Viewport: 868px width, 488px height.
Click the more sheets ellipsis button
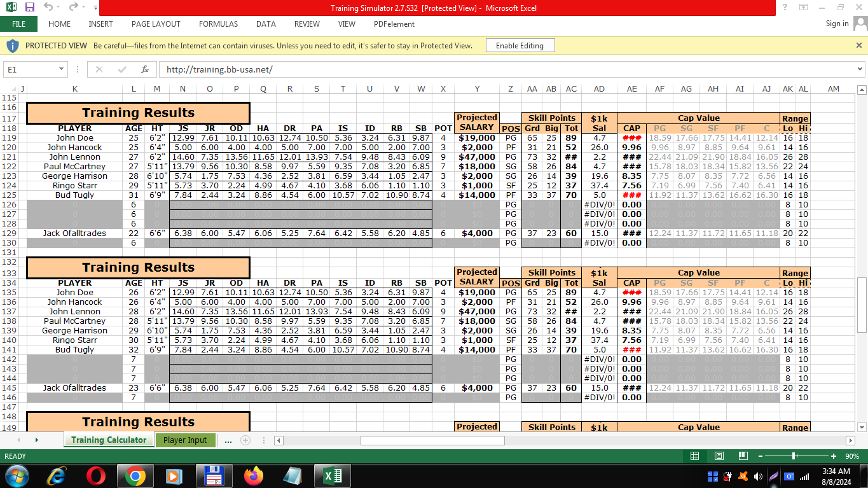tap(228, 440)
